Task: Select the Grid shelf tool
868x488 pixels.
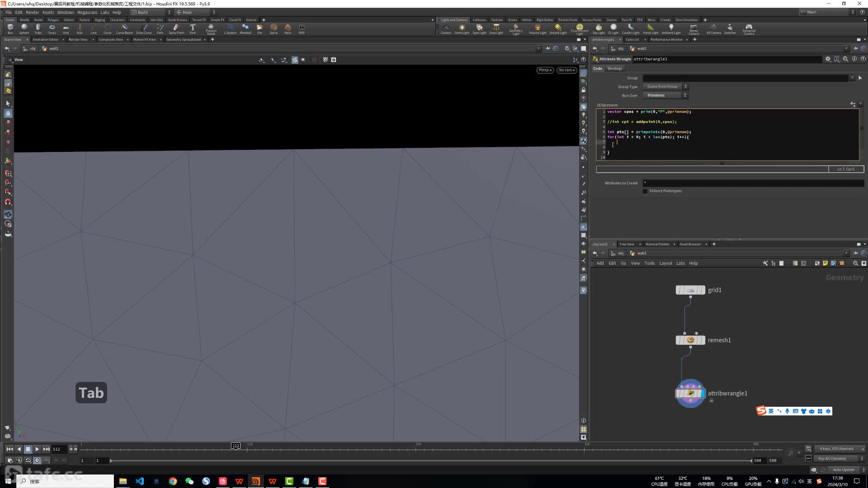Action: [x=66, y=29]
